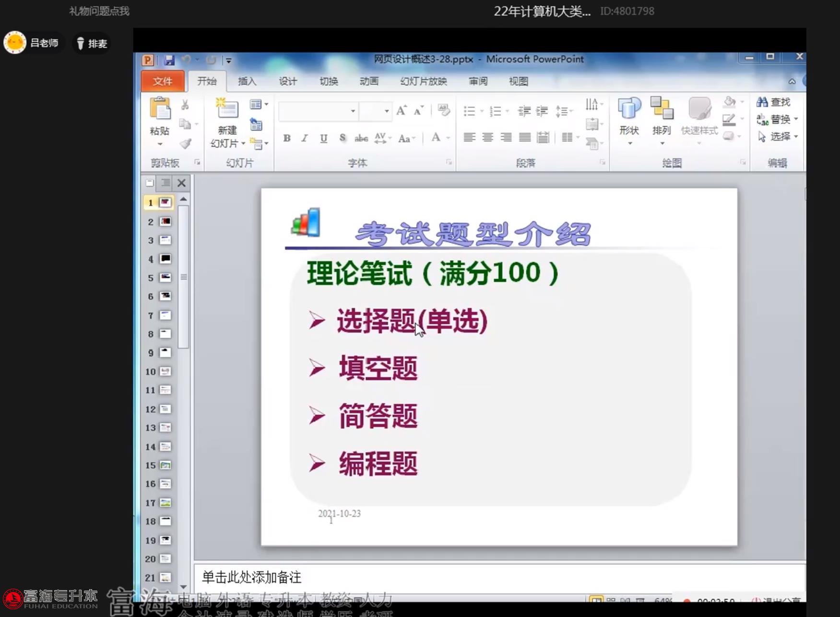840x617 pixels.
Task: Click the slide pane scroll down arrow
Action: pos(183,587)
